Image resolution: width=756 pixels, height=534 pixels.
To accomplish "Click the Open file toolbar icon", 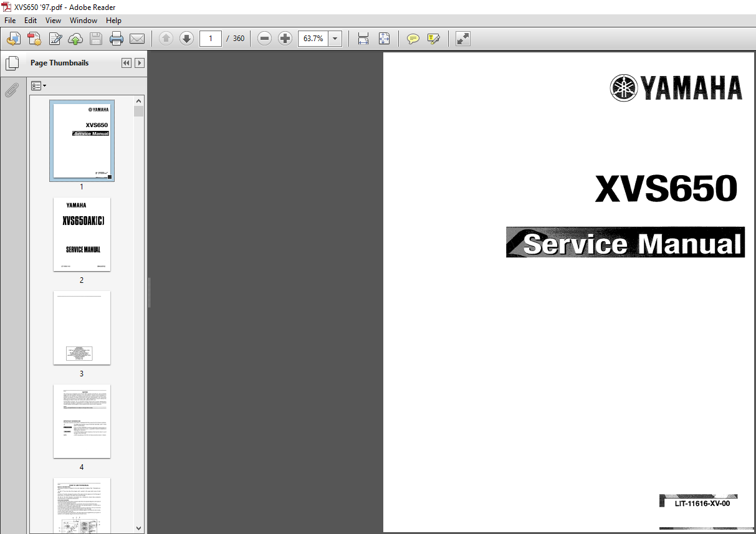I will pyautogui.click(x=14, y=39).
